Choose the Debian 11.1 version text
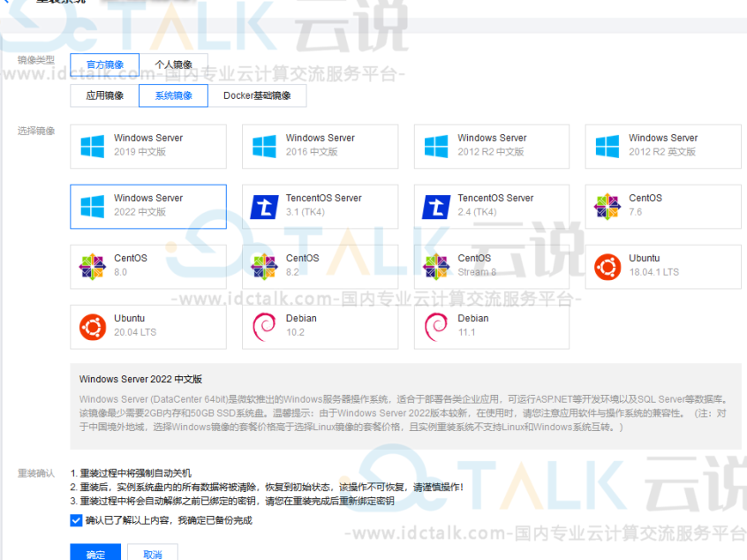Image resolution: width=747 pixels, height=560 pixels. (467, 332)
